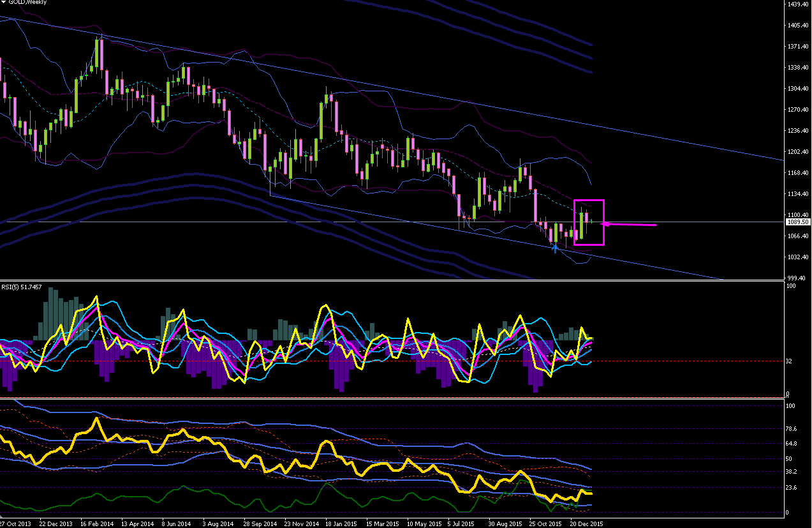Image resolution: width=812 pixels, height=528 pixels.
Task: Select price level 1202.40
Action: (x=798, y=152)
